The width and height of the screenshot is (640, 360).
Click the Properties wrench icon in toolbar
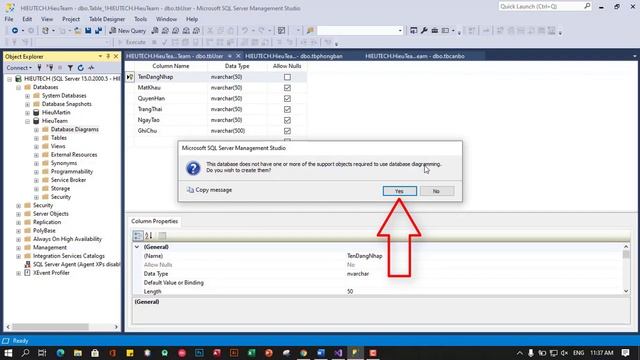click(x=424, y=31)
